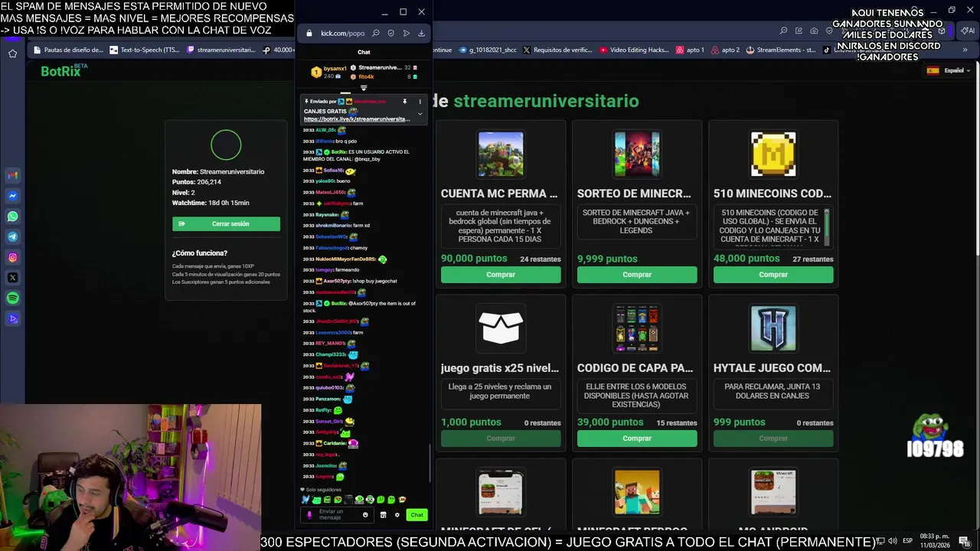Screen dimensions: 980x551
Task: Open the CUENTA MC PERMA item thumbnail
Action: [501, 155]
